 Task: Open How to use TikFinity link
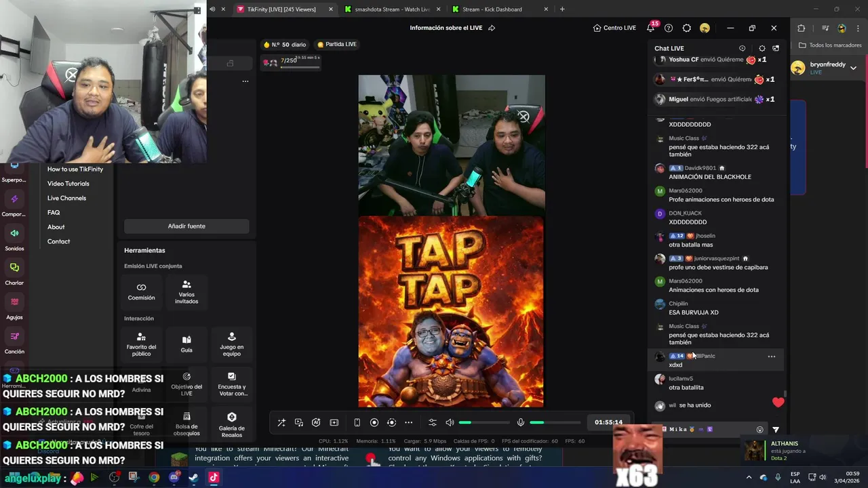pyautogui.click(x=75, y=169)
